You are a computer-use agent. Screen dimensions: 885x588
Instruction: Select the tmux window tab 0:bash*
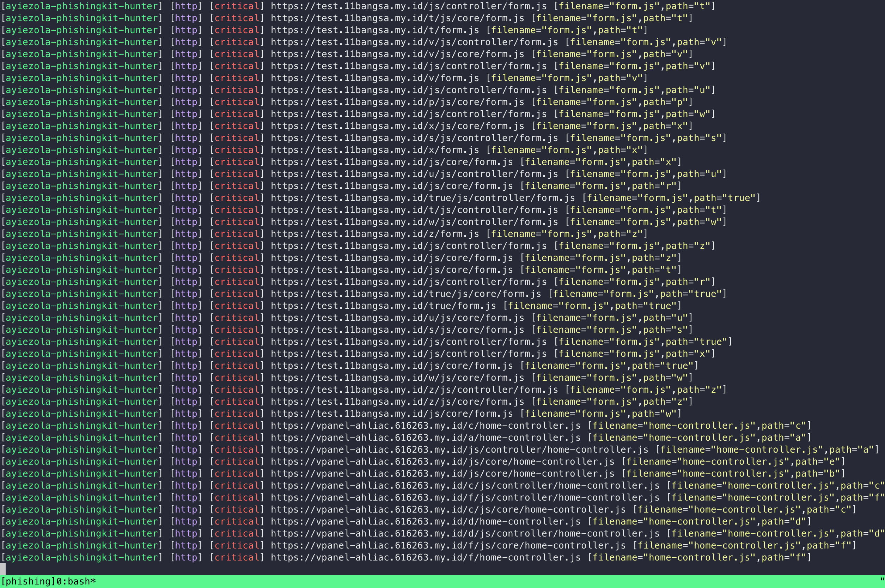tap(76, 581)
